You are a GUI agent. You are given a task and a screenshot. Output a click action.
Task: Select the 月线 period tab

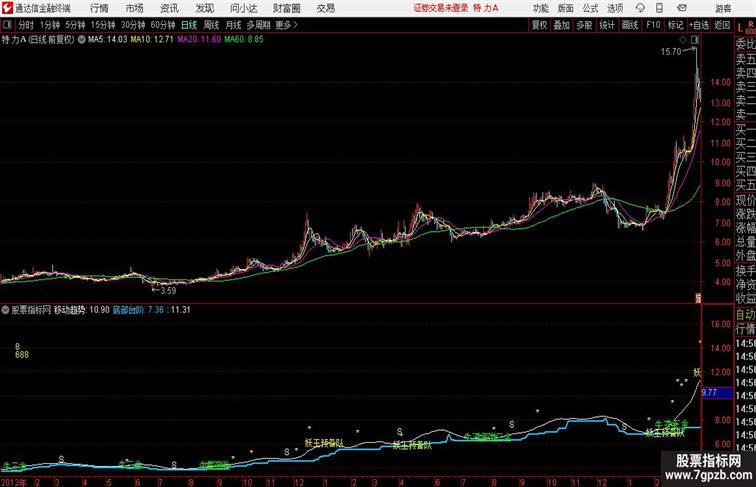pos(233,25)
